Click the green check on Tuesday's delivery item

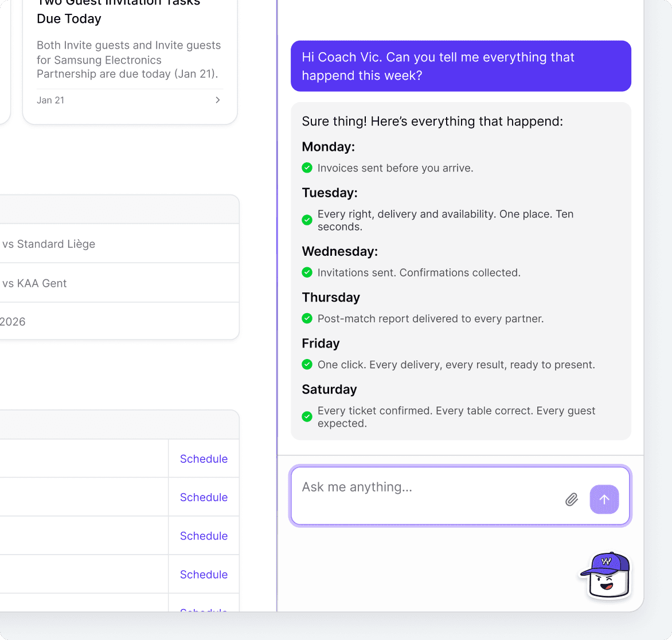pyautogui.click(x=307, y=220)
